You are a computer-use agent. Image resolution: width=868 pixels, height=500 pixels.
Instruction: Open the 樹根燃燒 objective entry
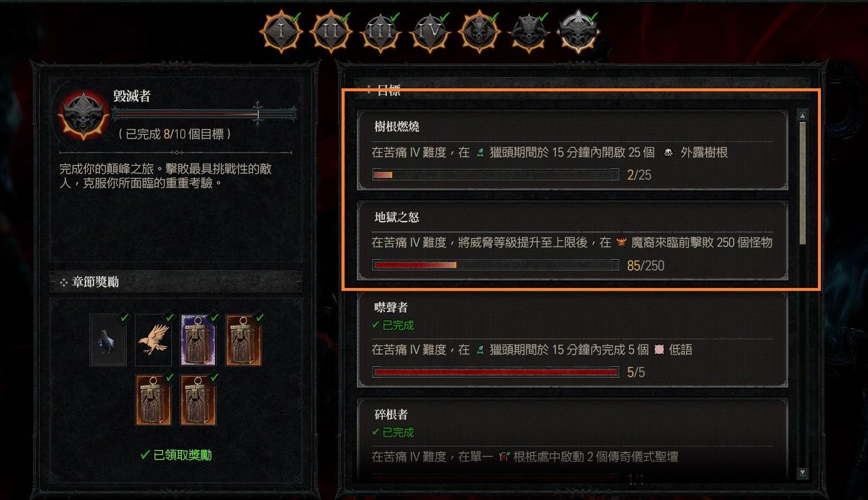pyautogui.click(x=572, y=150)
